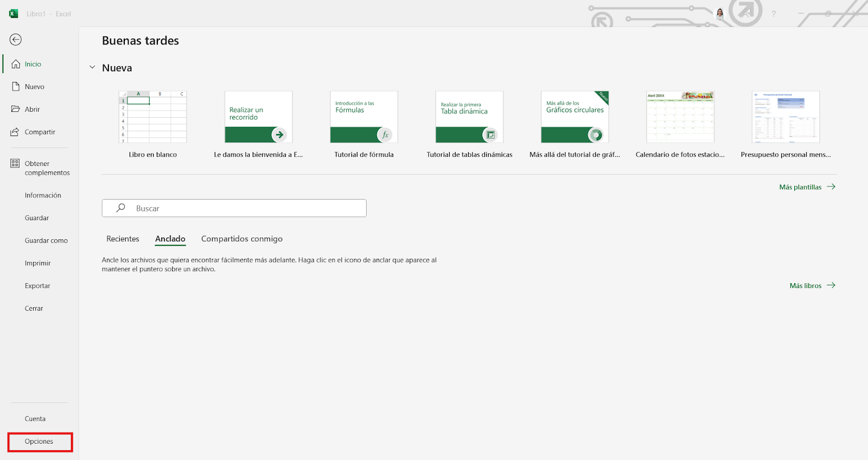This screenshot has width=868, height=460.
Task: Open Obtener complementos add-ins icon
Action: click(15, 163)
